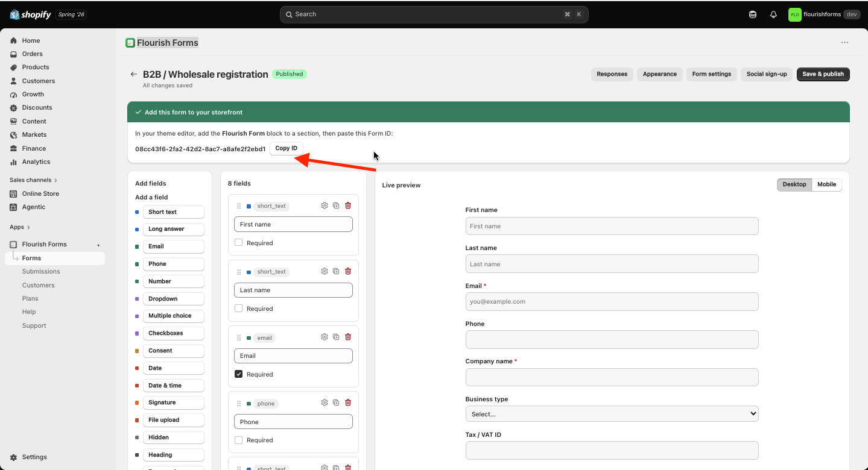Toggle Required for Phone field

pyautogui.click(x=238, y=440)
